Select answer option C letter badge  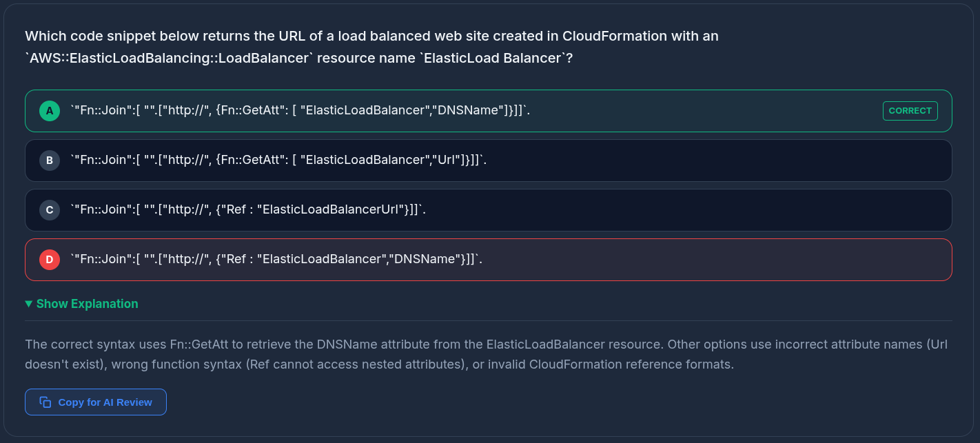50,210
